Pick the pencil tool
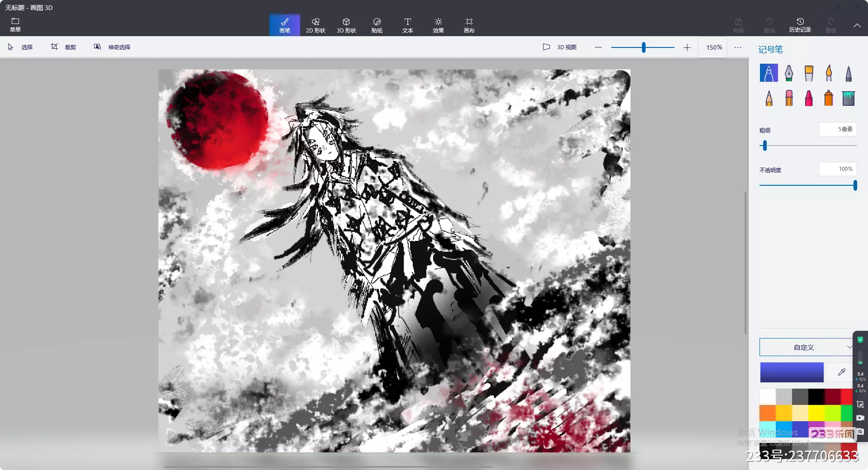Image resolution: width=868 pixels, height=470 pixels. 769,98
